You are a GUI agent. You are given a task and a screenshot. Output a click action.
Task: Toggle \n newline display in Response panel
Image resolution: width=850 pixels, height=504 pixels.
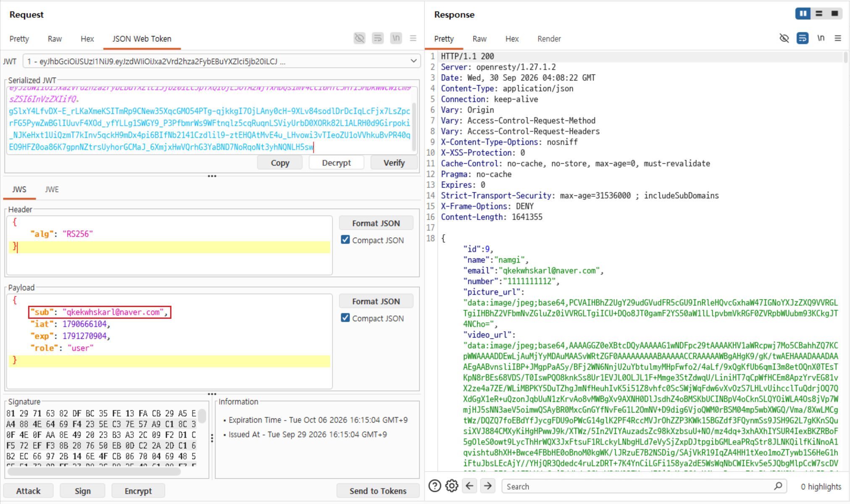(821, 38)
